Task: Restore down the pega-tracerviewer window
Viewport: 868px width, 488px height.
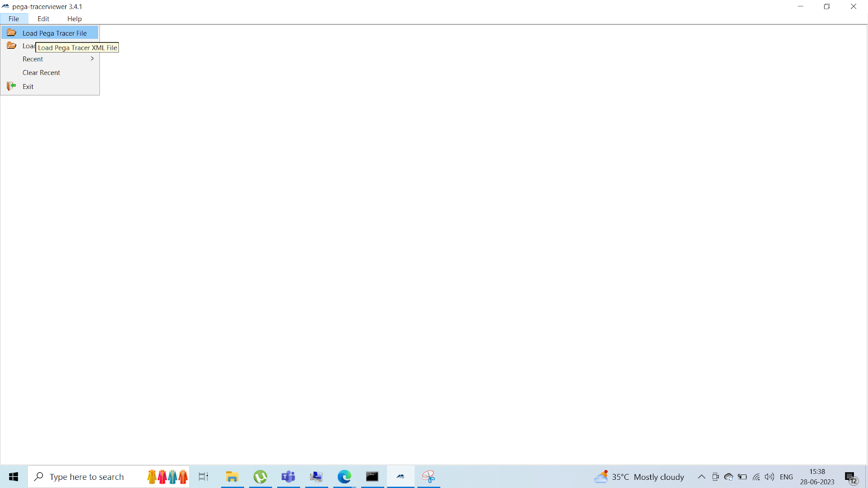Action: point(827,7)
